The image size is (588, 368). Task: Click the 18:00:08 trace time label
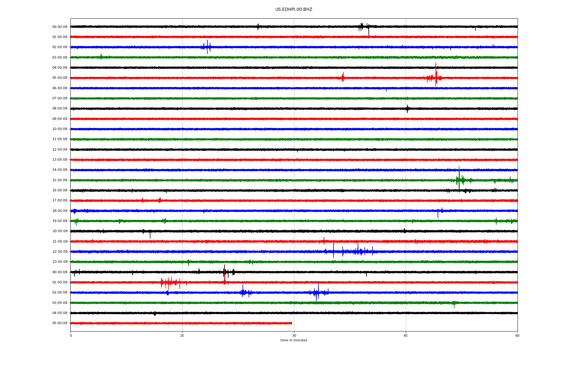(x=60, y=211)
